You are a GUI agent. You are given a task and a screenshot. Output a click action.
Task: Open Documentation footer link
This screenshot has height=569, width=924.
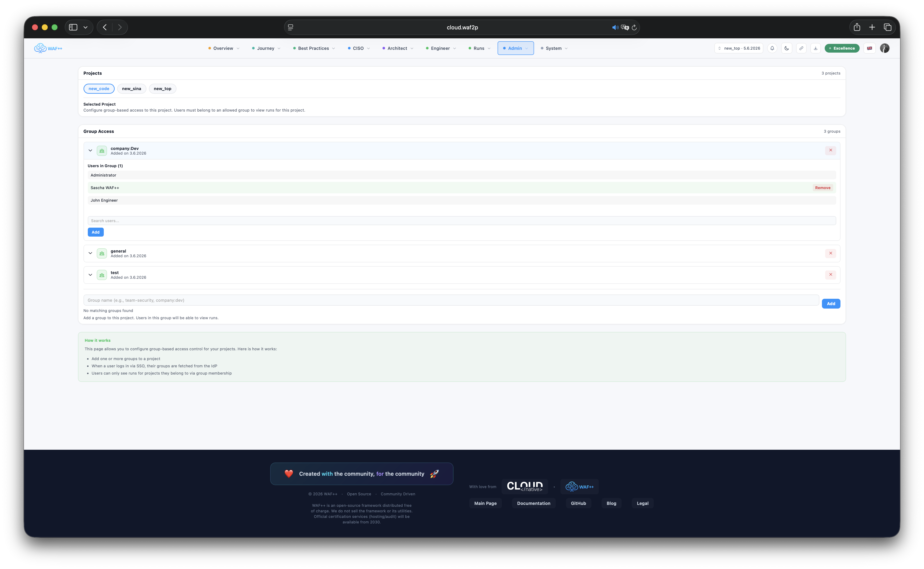pyautogui.click(x=534, y=504)
